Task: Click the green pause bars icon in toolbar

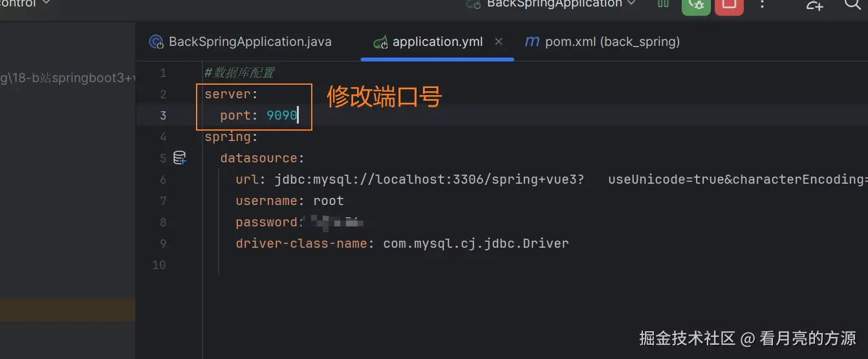Action: tap(663, 4)
